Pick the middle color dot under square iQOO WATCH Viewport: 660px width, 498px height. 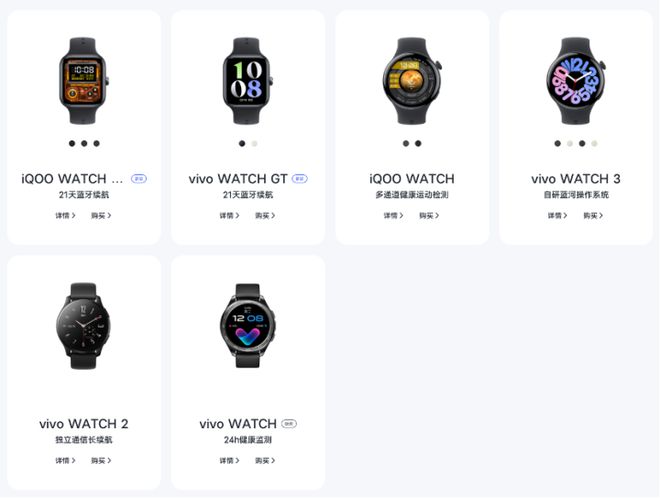click(x=84, y=144)
